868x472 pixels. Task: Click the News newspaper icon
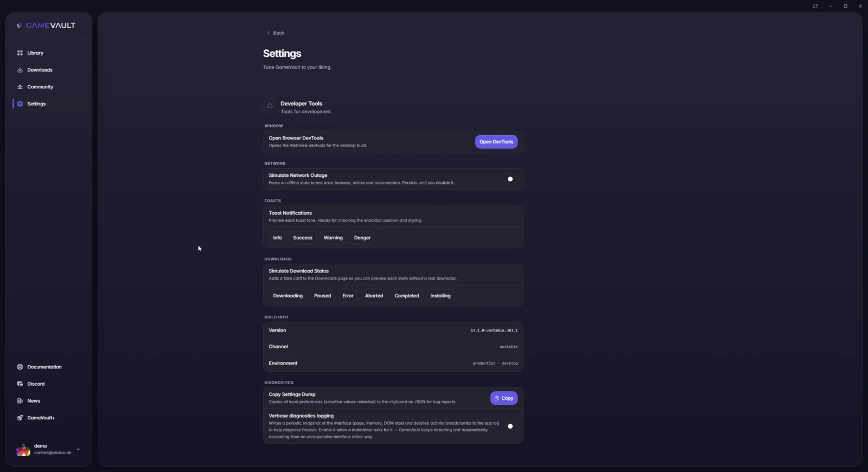click(x=20, y=401)
